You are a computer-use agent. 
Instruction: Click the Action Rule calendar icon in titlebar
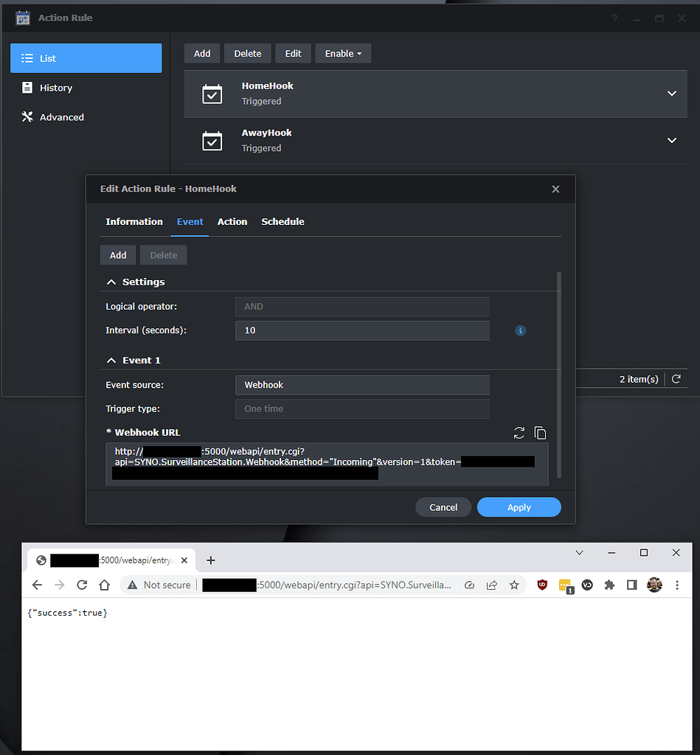[x=22, y=18]
